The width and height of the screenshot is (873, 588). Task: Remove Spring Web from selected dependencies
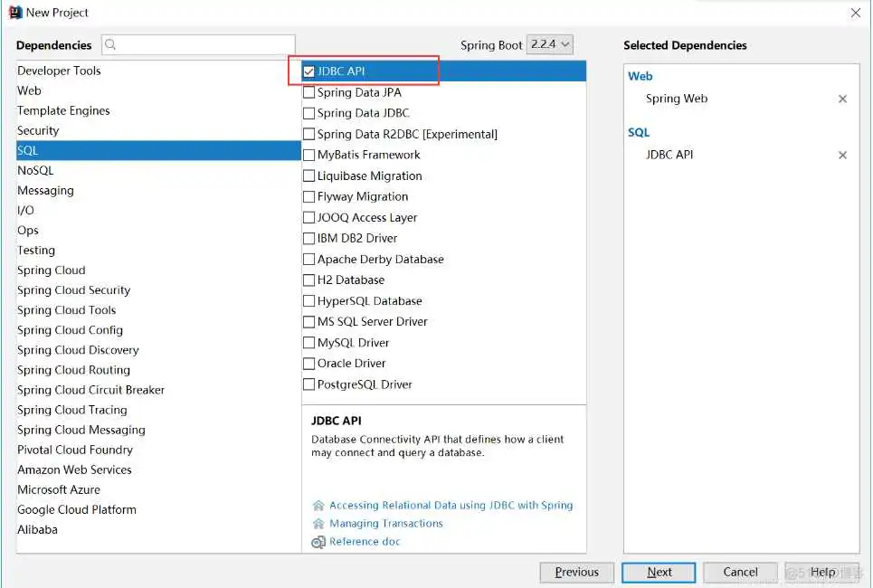click(842, 100)
